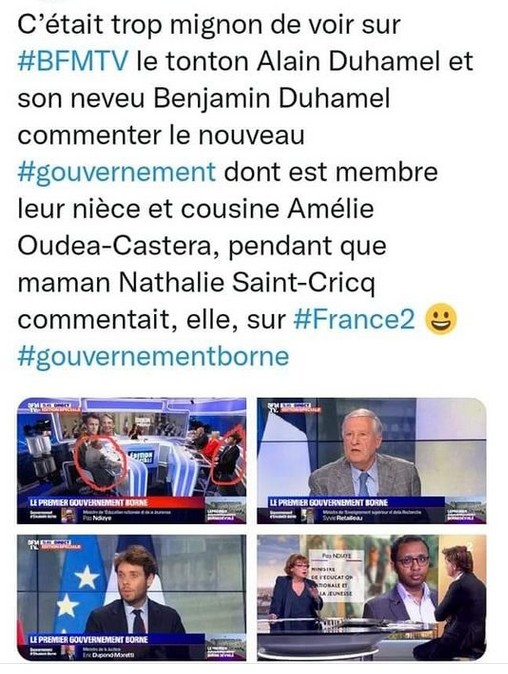Image resolution: width=508 pixels, height=674 pixels.
Task: Click the name Alain Duhamel in the tweet
Action: click(x=349, y=61)
